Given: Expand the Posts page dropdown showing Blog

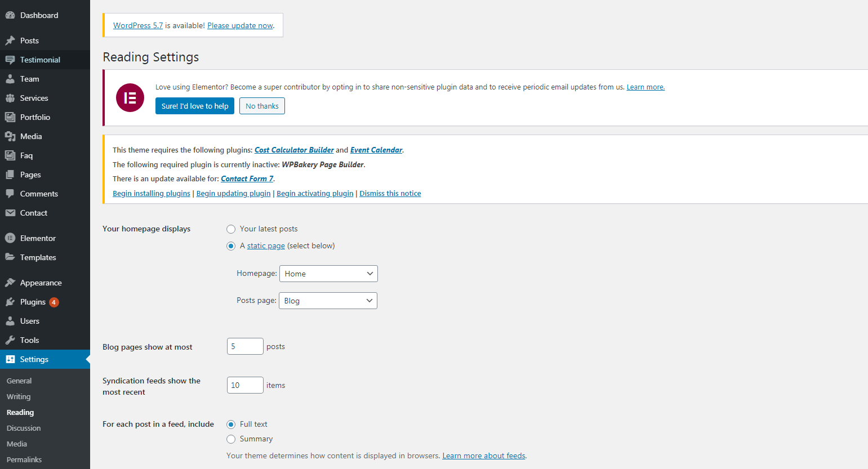Looking at the screenshot, I should point(328,301).
